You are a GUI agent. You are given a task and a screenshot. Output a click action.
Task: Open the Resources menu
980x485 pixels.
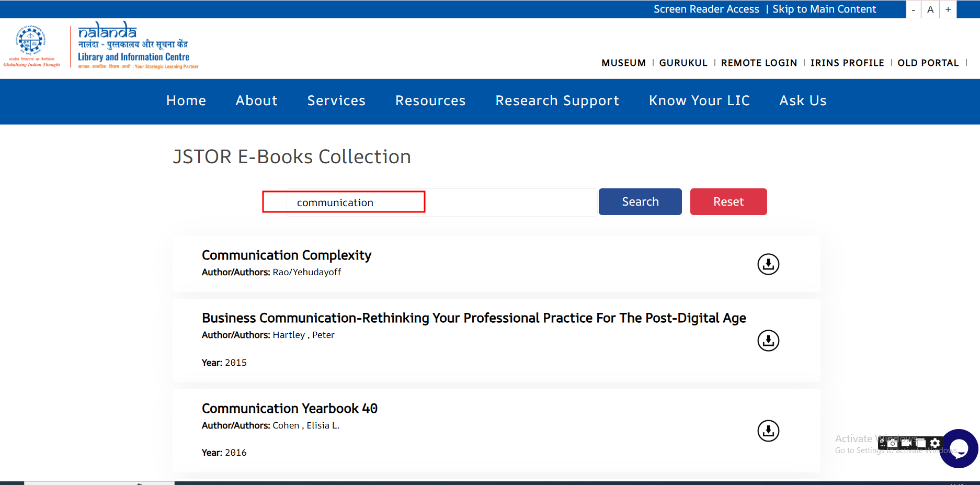tap(430, 100)
